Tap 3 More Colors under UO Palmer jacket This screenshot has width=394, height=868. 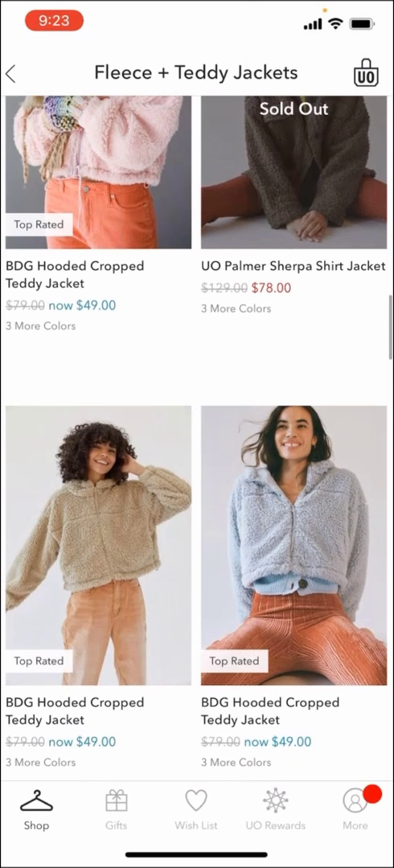[236, 309]
